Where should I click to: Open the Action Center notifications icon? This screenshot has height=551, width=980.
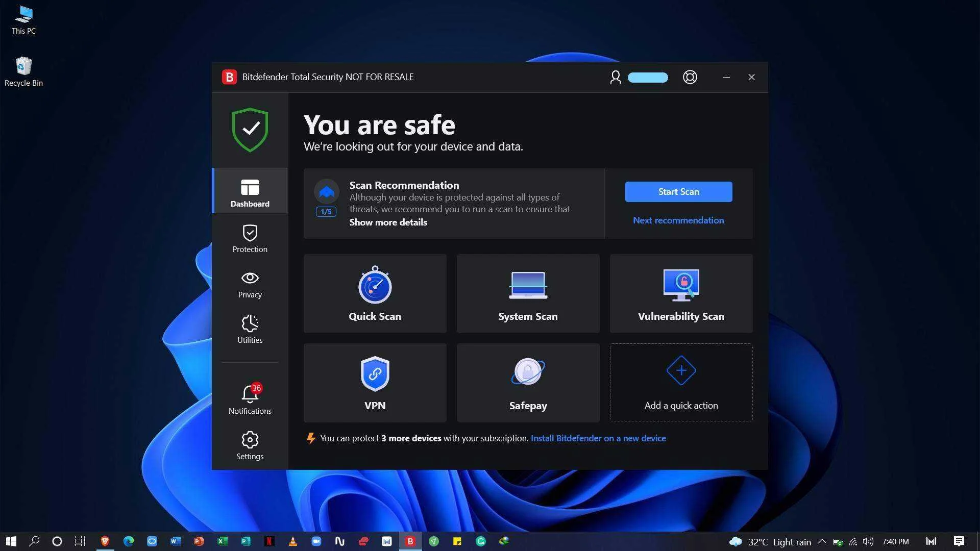coord(959,541)
